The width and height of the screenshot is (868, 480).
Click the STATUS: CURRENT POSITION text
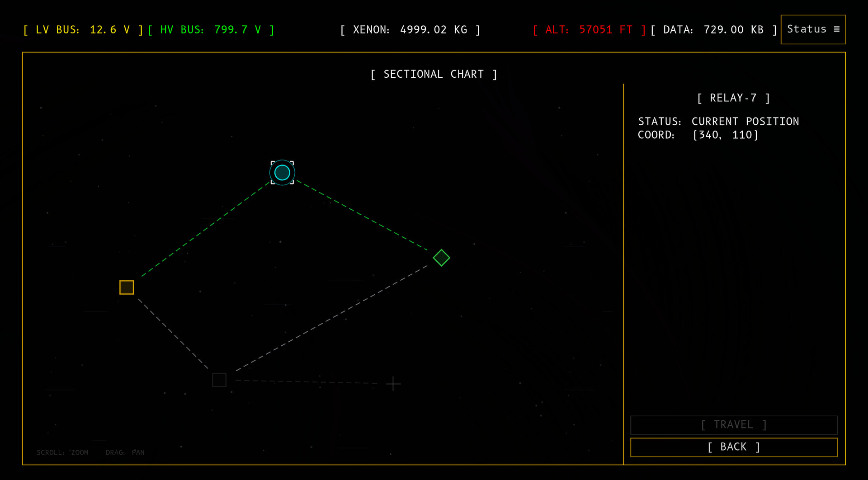tap(718, 122)
